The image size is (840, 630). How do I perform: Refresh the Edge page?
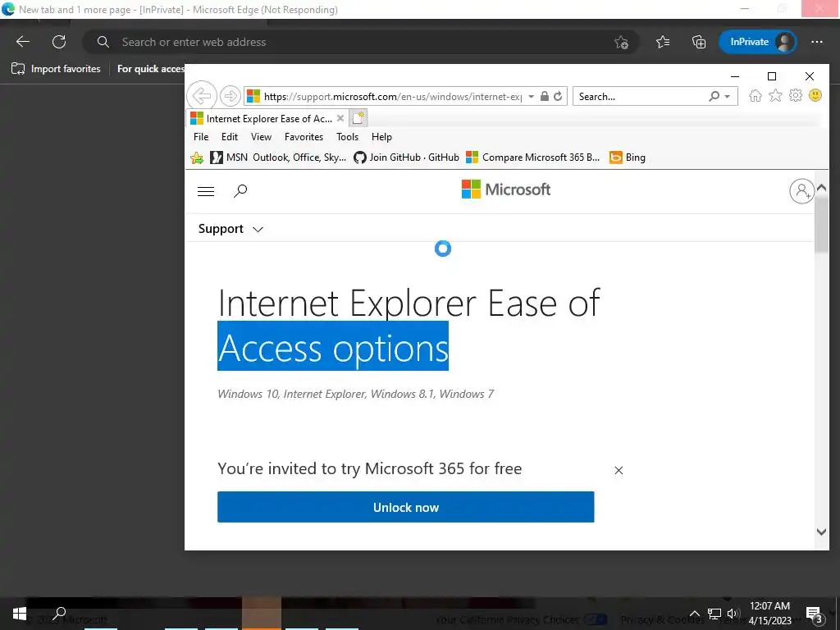pyautogui.click(x=59, y=42)
